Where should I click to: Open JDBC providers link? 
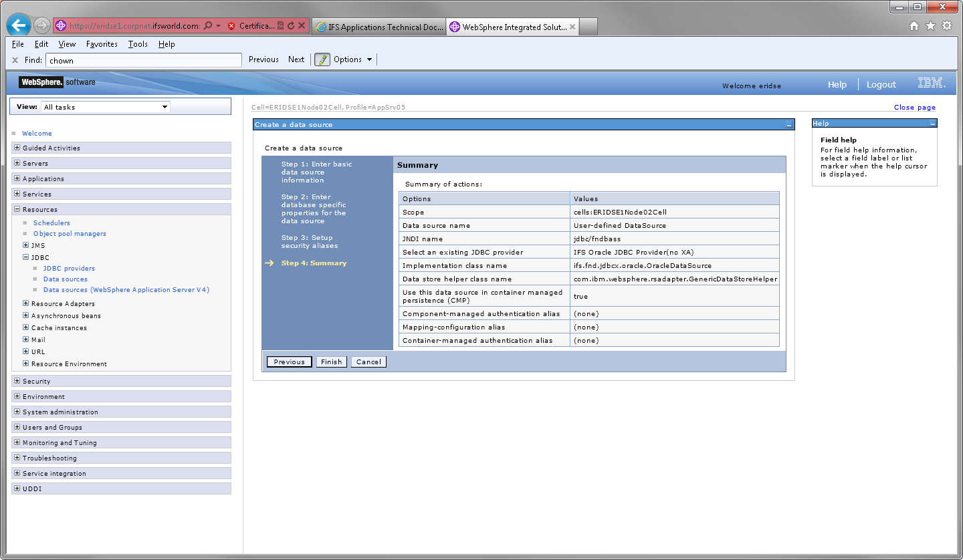[x=69, y=268]
